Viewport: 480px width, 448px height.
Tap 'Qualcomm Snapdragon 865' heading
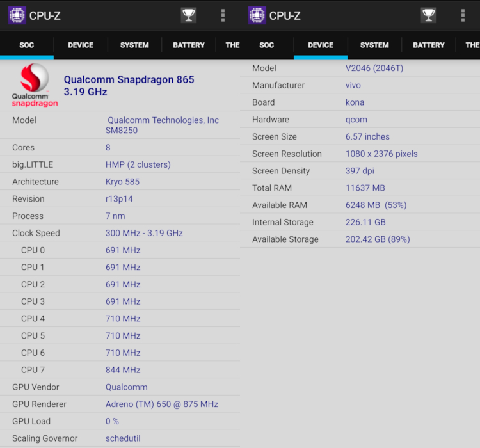tap(129, 79)
